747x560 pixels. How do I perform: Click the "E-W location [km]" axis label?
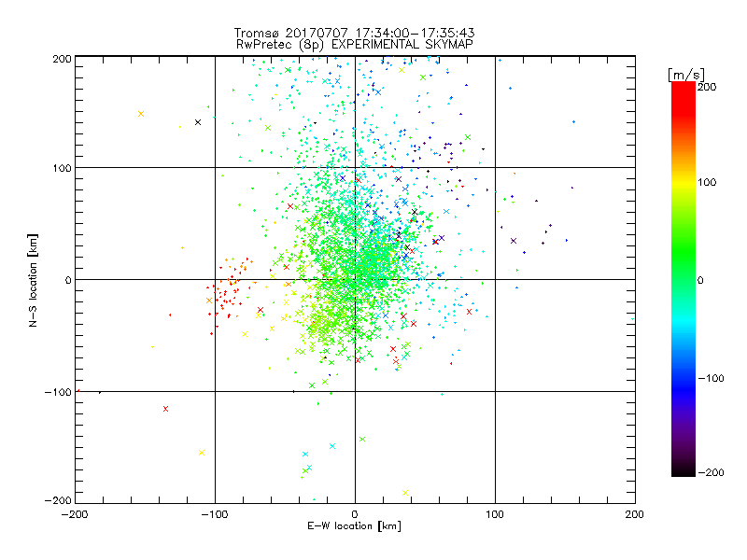point(354,526)
